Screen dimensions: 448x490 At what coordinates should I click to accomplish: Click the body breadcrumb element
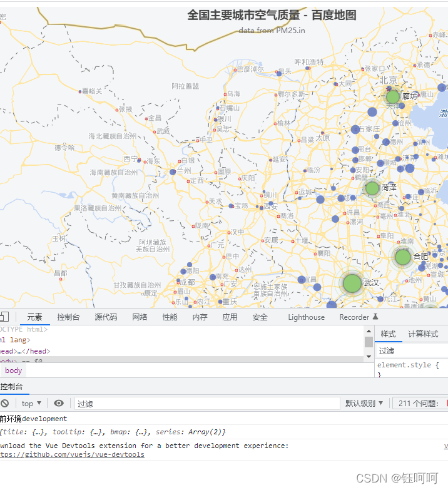[13, 370]
